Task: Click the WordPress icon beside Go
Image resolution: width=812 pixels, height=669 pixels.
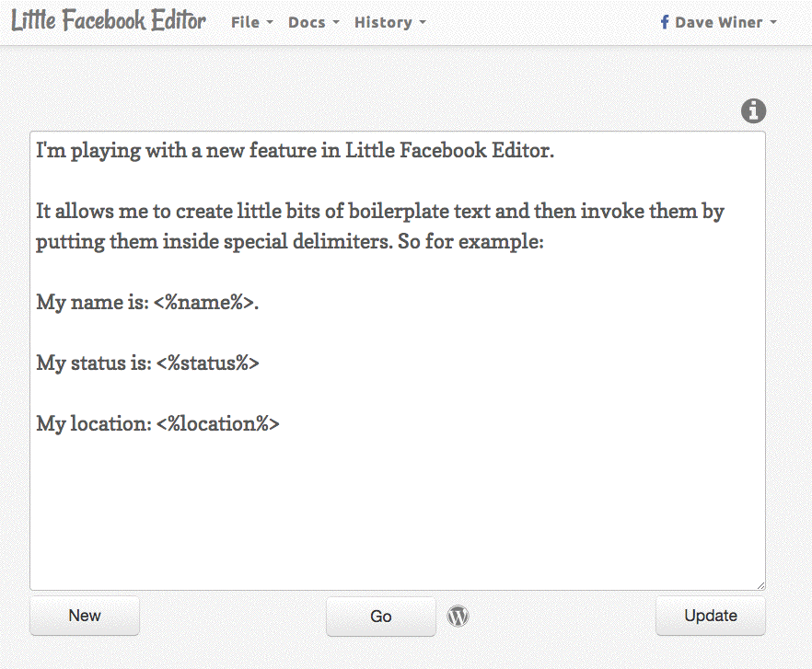Action: pyautogui.click(x=458, y=616)
